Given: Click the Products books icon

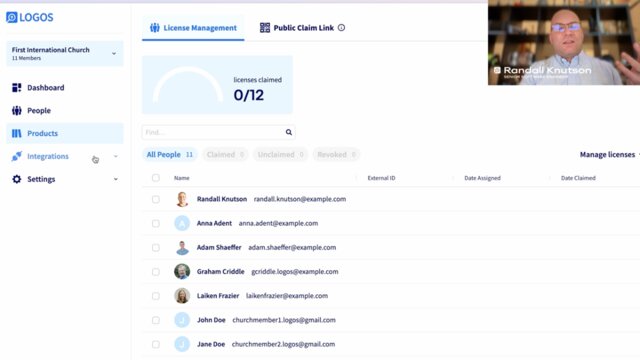Looking at the screenshot, I should pos(17,133).
